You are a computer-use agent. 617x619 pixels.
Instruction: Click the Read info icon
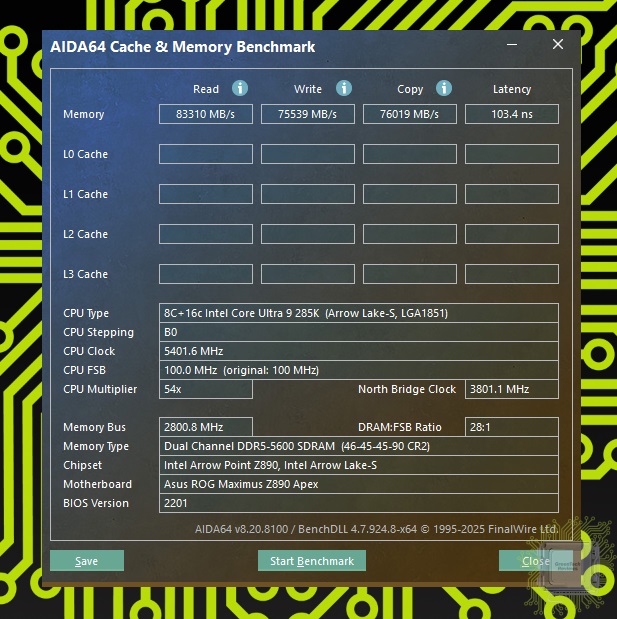[x=240, y=88]
